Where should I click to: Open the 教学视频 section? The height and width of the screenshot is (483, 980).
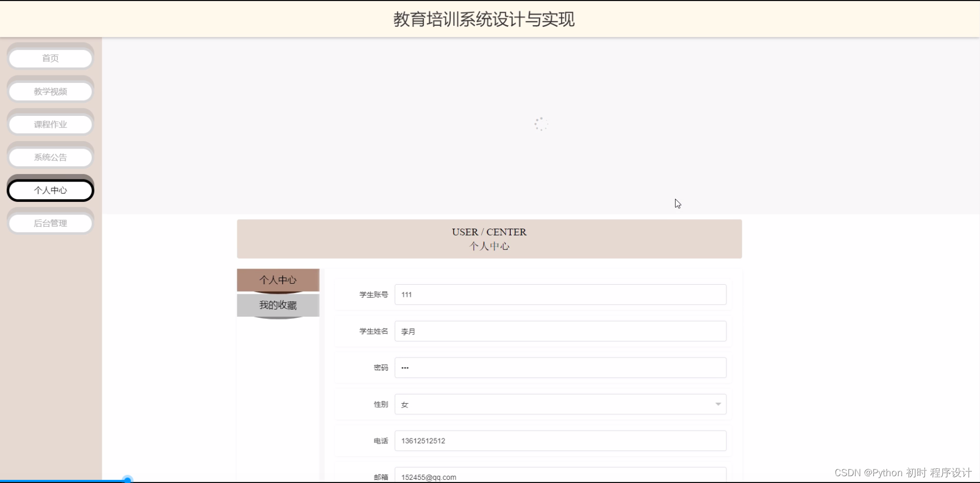coord(50,91)
